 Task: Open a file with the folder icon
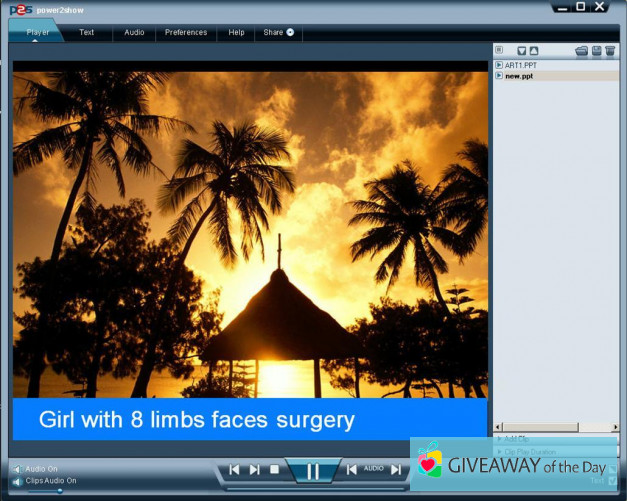[581, 51]
